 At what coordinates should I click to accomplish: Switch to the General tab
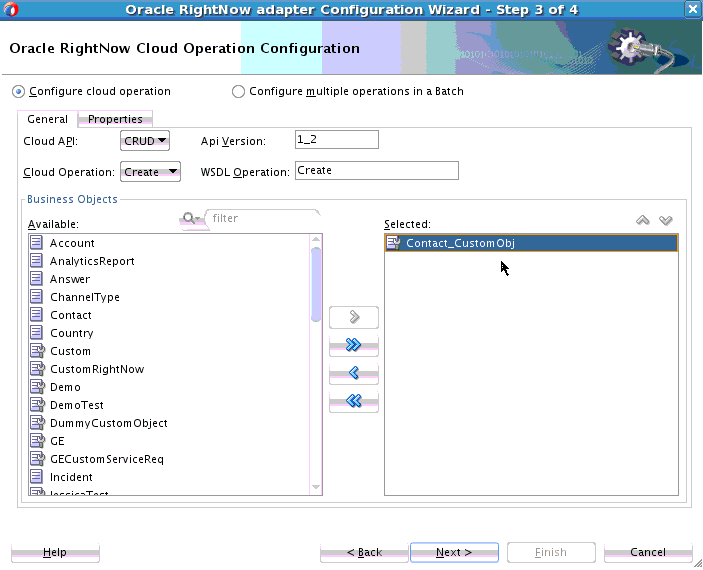point(48,119)
